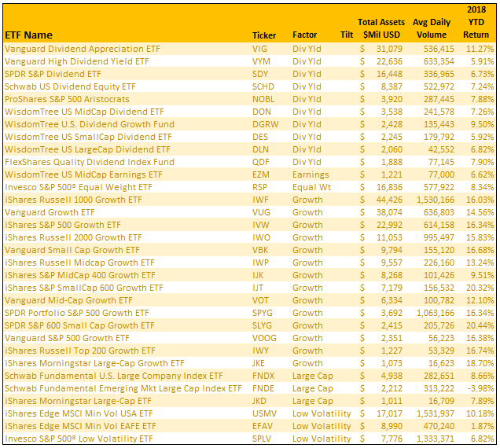Click the DGRW ticker cell
The width and height of the screenshot is (500, 448).
(x=265, y=124)
